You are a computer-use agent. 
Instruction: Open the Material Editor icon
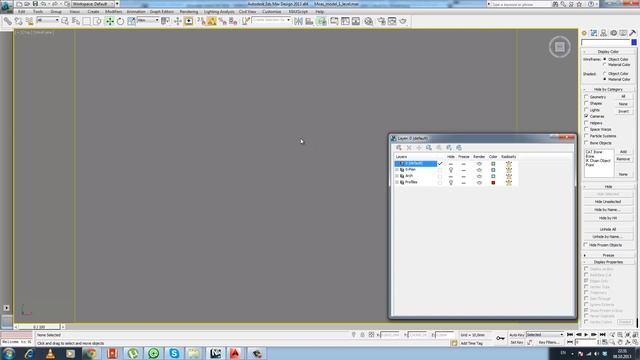[369, 21]
